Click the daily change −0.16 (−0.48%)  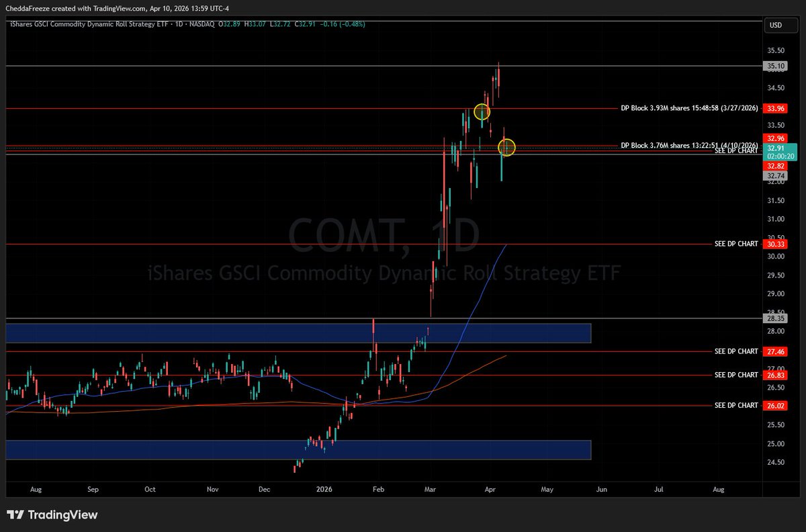click(x=343, y=24)
